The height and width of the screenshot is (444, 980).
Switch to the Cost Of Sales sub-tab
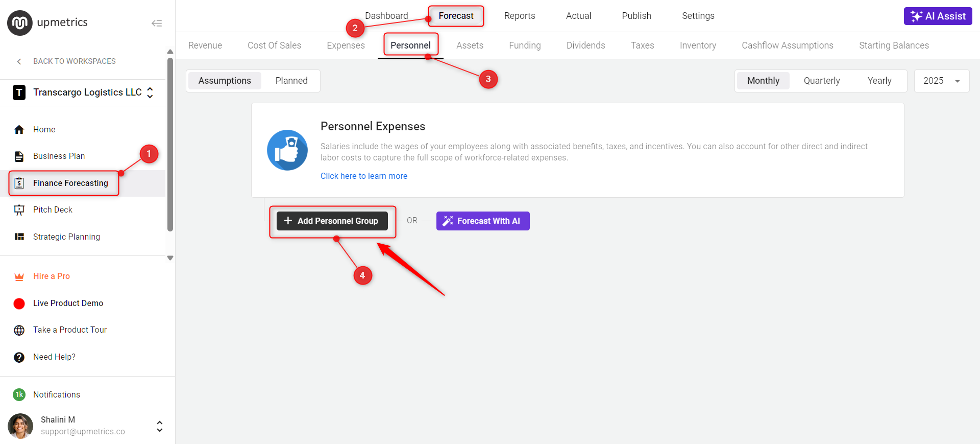274,45
